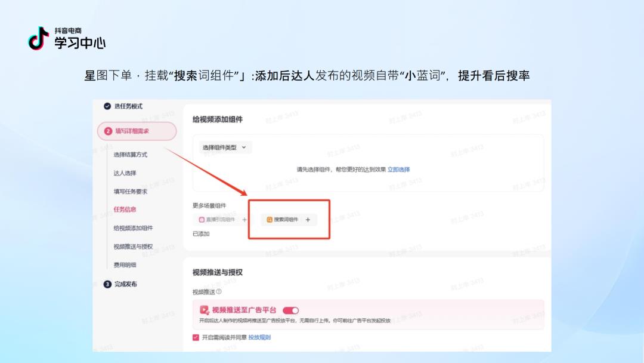The image size is (644, 363).
Task: Go to 达人选择 section
Action: (x=125, y=173)
